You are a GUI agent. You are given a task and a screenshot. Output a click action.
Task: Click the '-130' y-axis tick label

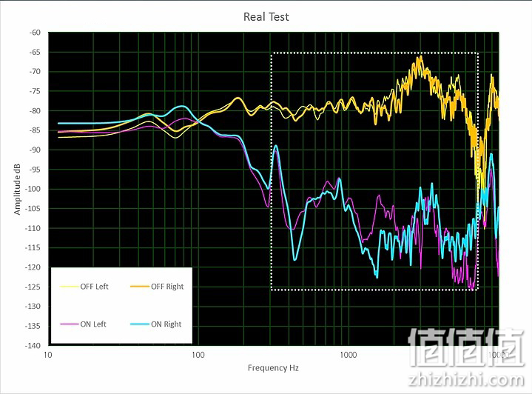pyautogui.click(x=33, y=307)
